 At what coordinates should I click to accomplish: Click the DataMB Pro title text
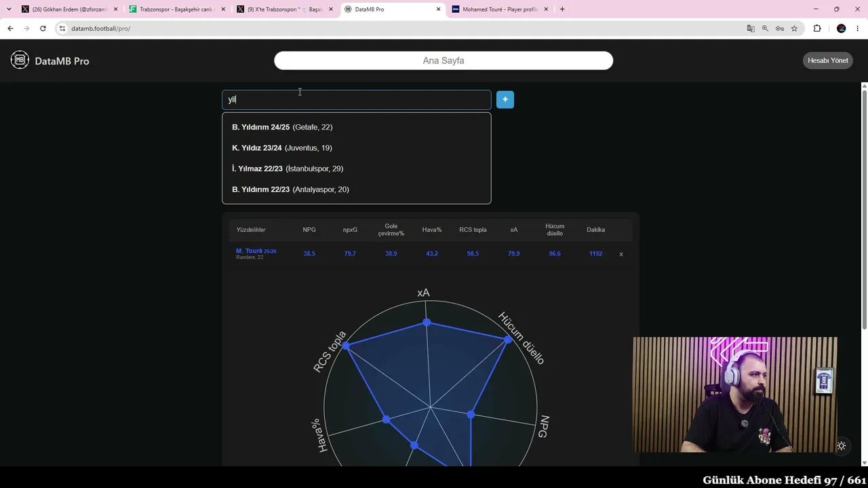point(62,61)
